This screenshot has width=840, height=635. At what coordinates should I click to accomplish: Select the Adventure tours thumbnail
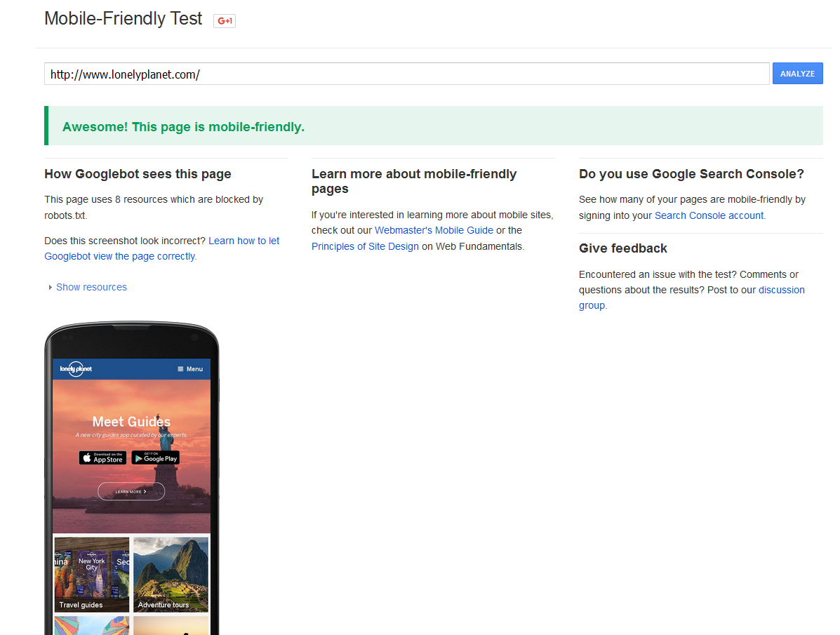(171, 575)
